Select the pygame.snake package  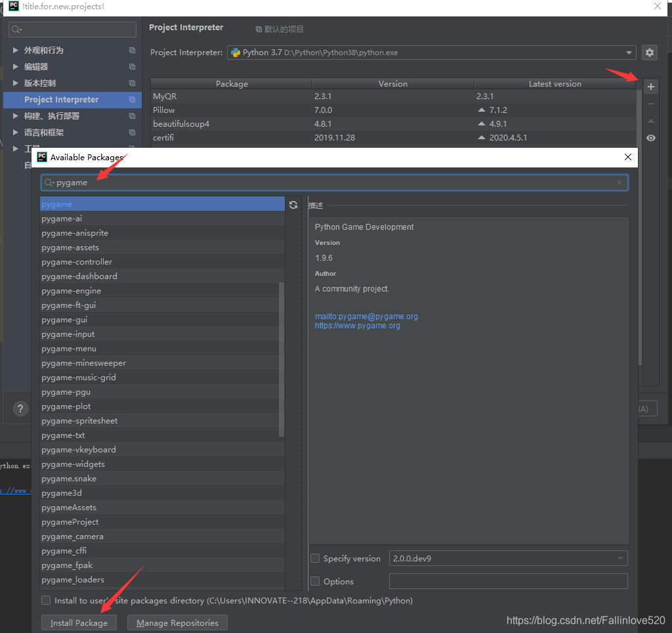click(163, 479)
